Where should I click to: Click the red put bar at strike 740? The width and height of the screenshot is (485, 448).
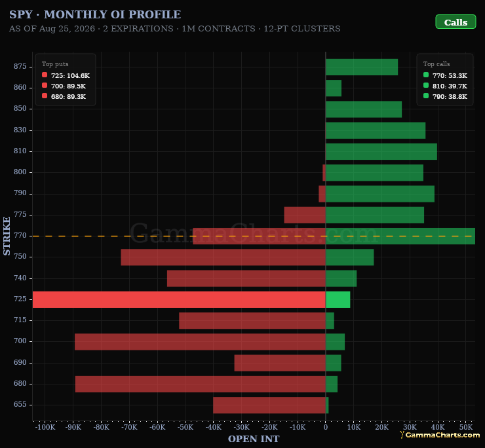coord(246,278)
